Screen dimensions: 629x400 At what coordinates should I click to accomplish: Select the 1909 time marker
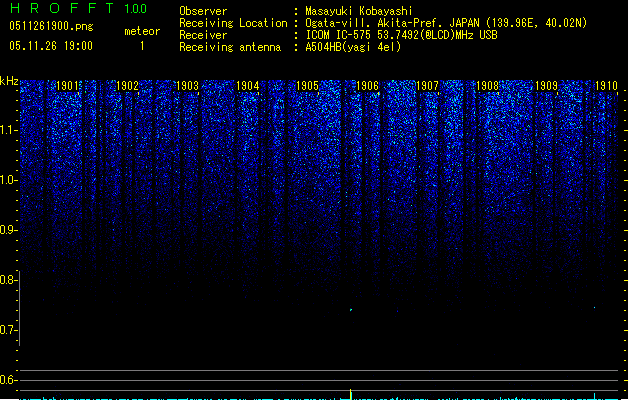click(x=547, y=87)
